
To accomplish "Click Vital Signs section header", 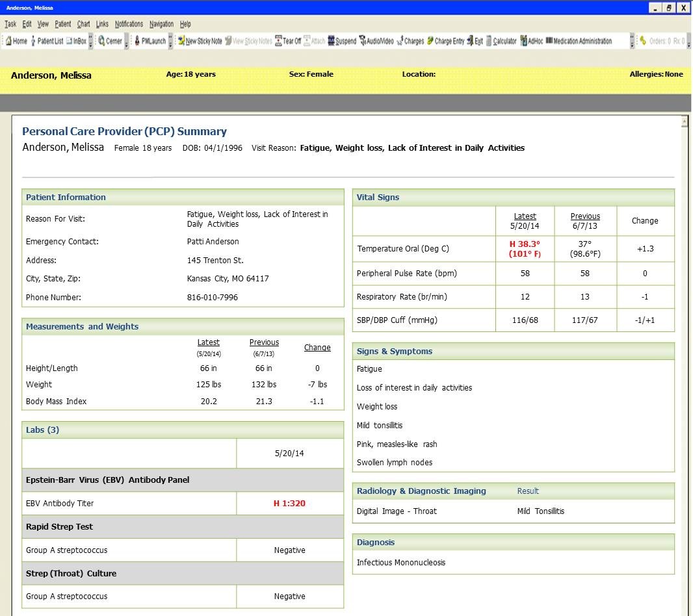I will [x=514, y=198].
